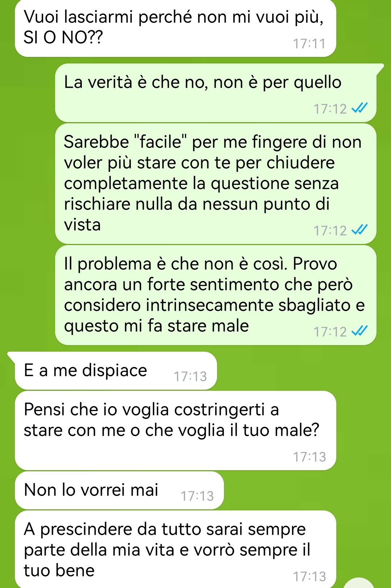The image size is (391, 588).
Task: Select the message starting "Il problema è che non è così"
Action: [216, 295]
